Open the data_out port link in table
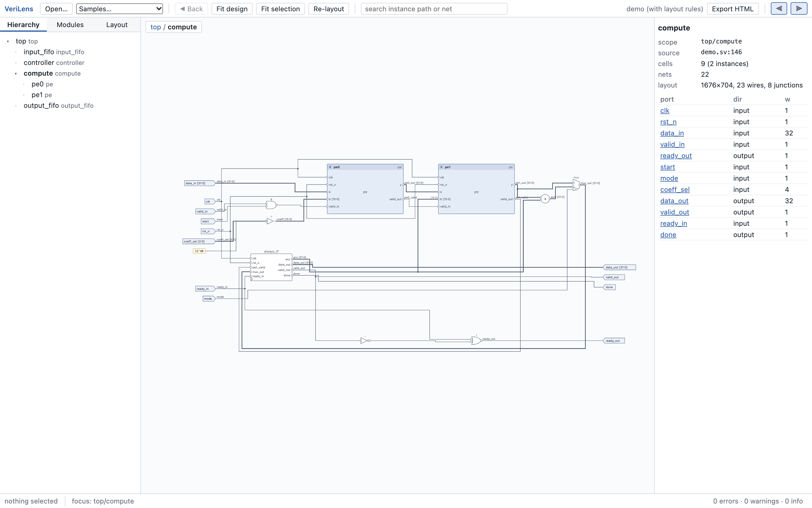 [674, 201]
